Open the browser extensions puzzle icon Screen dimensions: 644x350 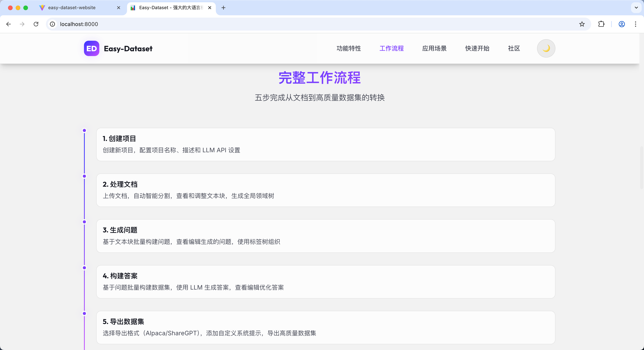point(601,24)
